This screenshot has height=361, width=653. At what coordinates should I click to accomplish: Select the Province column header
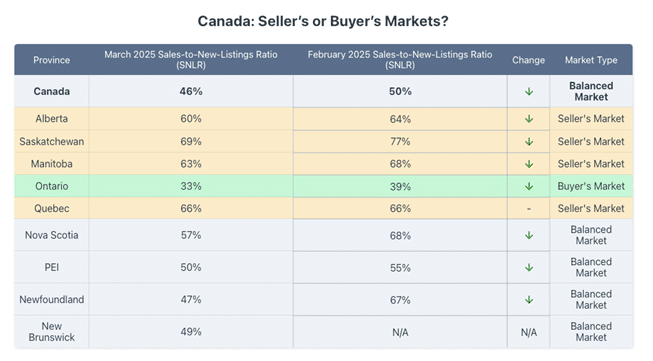tap(52, 60)
